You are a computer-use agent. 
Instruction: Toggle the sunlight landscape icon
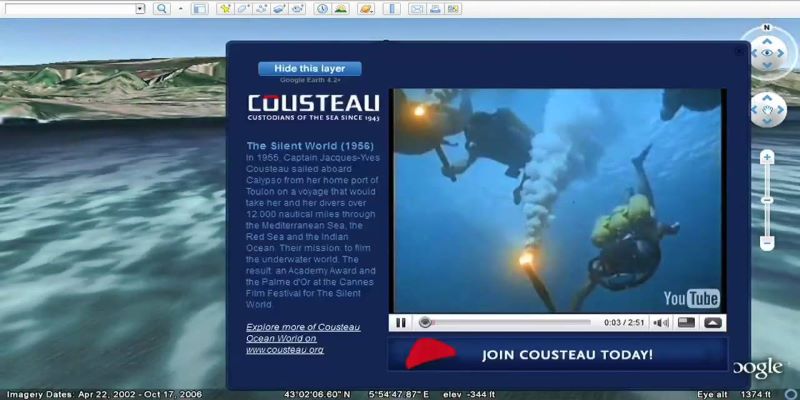tap(341, 9)
